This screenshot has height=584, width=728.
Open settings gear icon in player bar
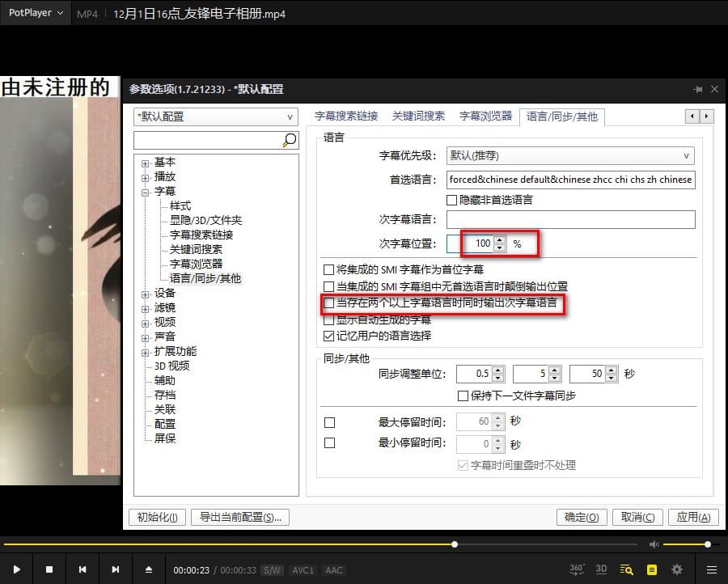point(677,569)
